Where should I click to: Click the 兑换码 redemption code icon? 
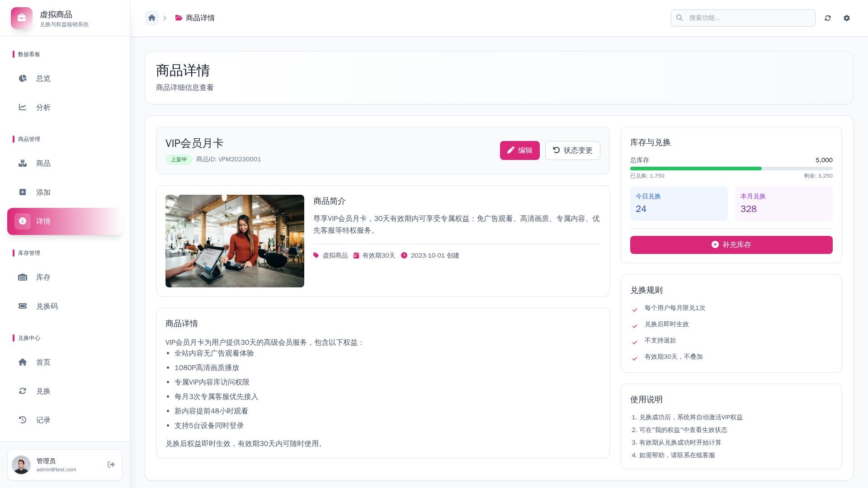[x=23, y=306]
